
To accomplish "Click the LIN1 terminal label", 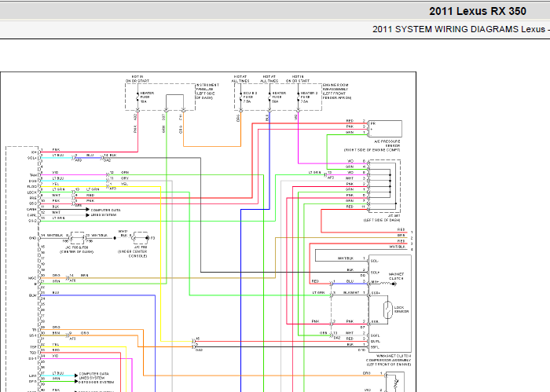I will [x=33, y=376].
